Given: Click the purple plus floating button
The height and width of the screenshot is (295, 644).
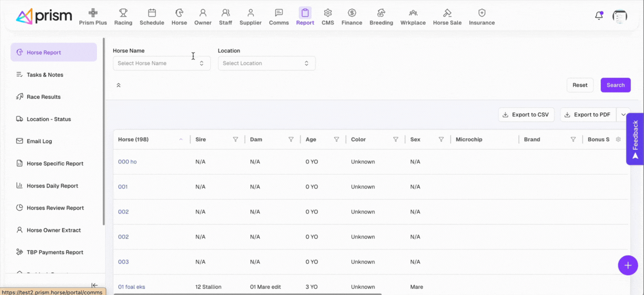Looking at the screenshot, I should (628, 265).
